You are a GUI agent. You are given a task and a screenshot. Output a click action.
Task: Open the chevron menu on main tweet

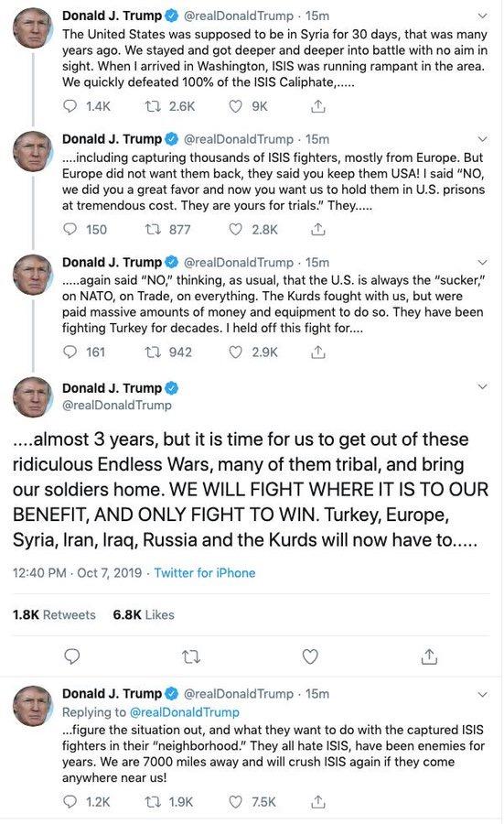click(x=482, y=386)
